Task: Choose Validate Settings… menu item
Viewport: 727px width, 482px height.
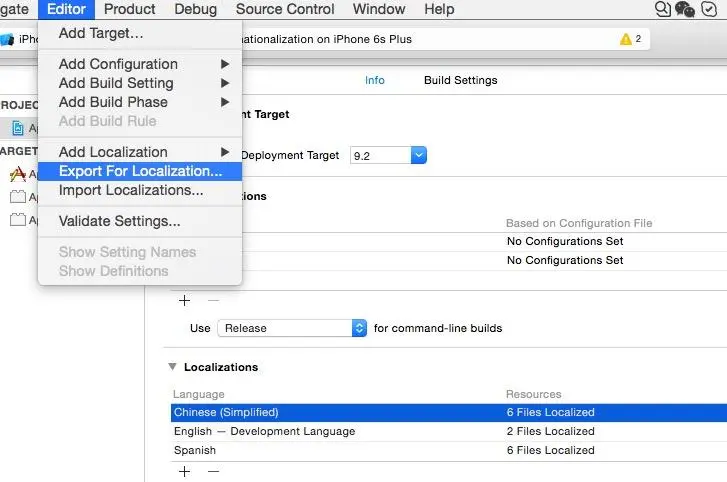Action: coord(140,221)
